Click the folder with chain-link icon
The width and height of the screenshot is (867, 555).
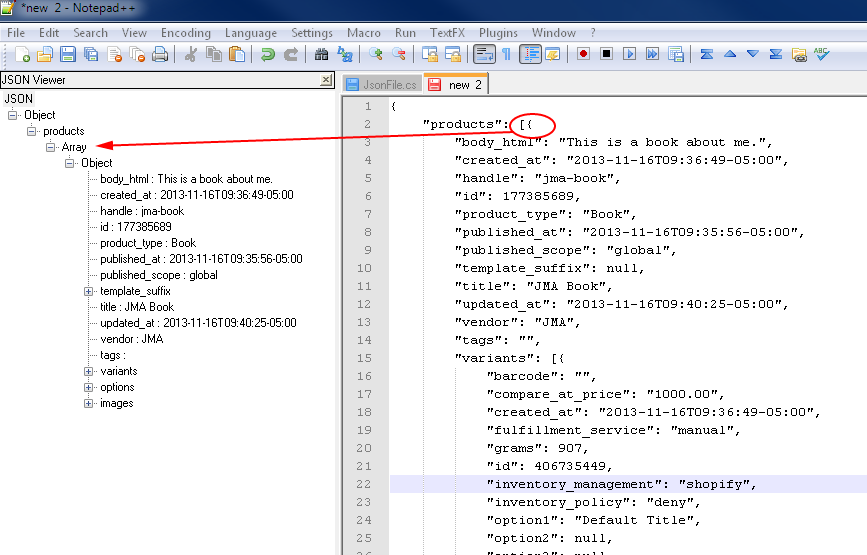click(x=799, y=54)
